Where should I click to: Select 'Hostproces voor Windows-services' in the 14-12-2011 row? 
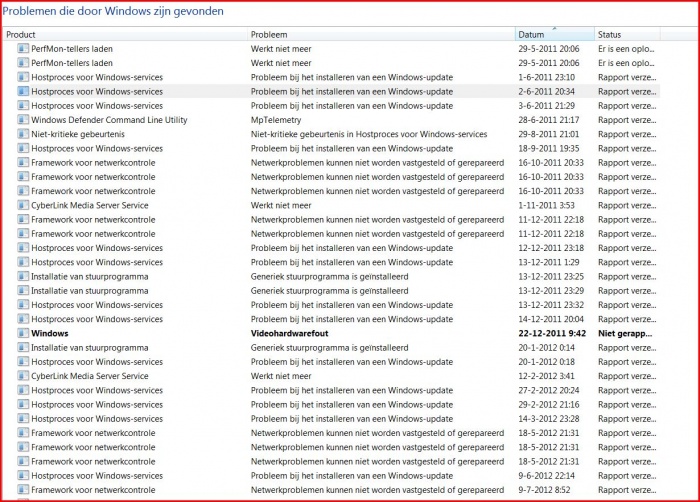[x=97, y=319]
